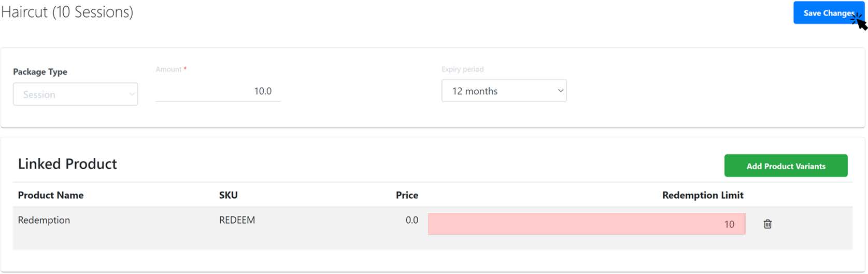Expand the Expiry period 12 months dropdown
868x274 pixels.
pos(504,90)
